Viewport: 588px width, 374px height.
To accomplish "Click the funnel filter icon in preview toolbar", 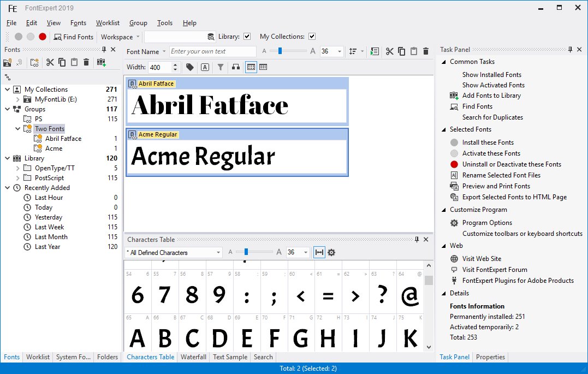I will (221, 67).
